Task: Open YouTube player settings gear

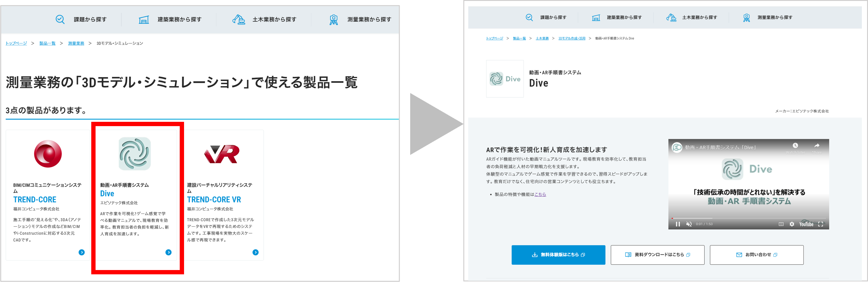Action: click(792, 224)
